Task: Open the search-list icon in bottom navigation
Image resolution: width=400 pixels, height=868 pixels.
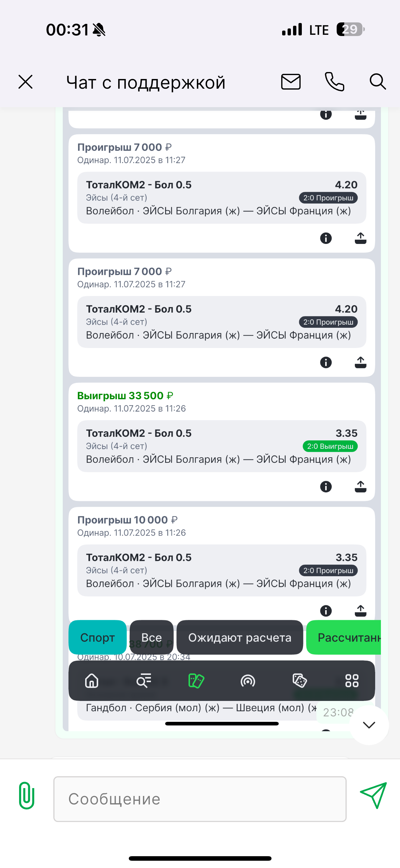Action: (144, 680)
